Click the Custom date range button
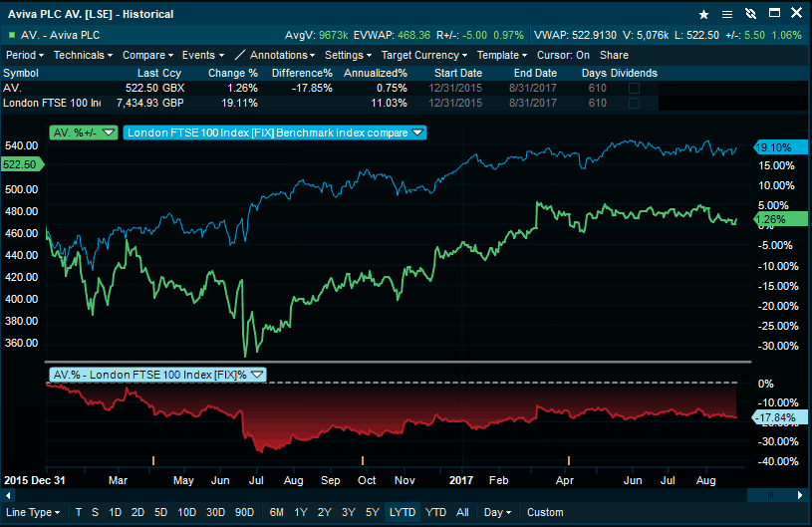 (x=545, y=513)
